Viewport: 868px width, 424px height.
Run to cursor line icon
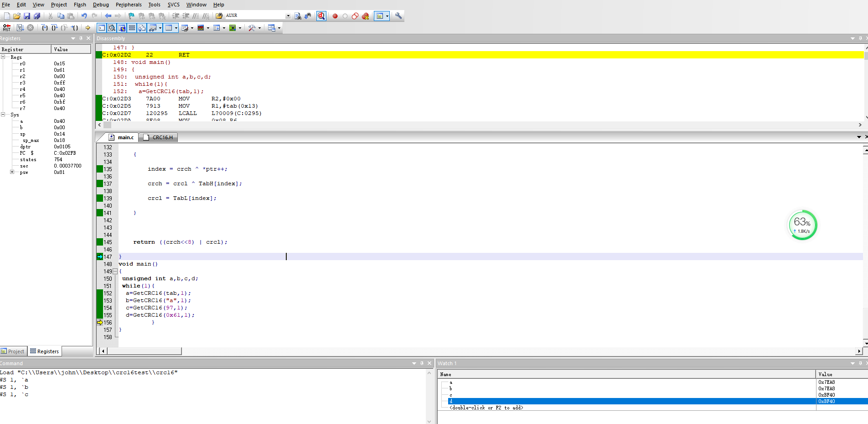75,28
